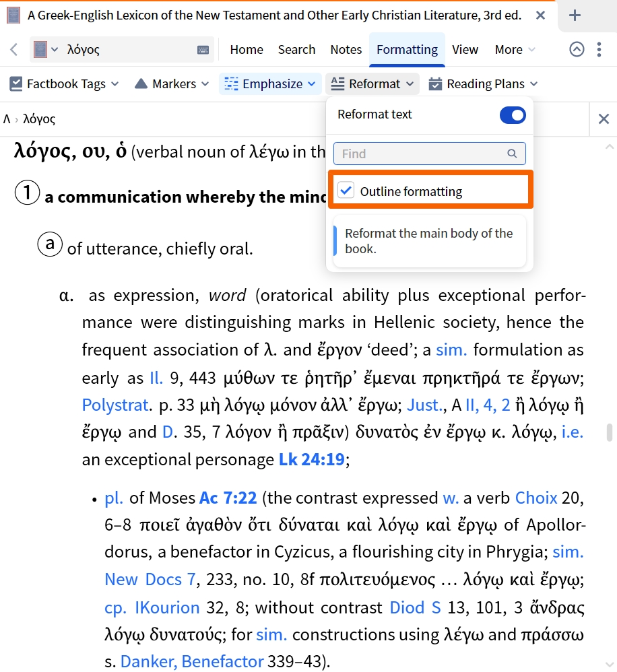Click the Find field in Reformat panel
The image size is (617, 672).
tap(429, 154)
